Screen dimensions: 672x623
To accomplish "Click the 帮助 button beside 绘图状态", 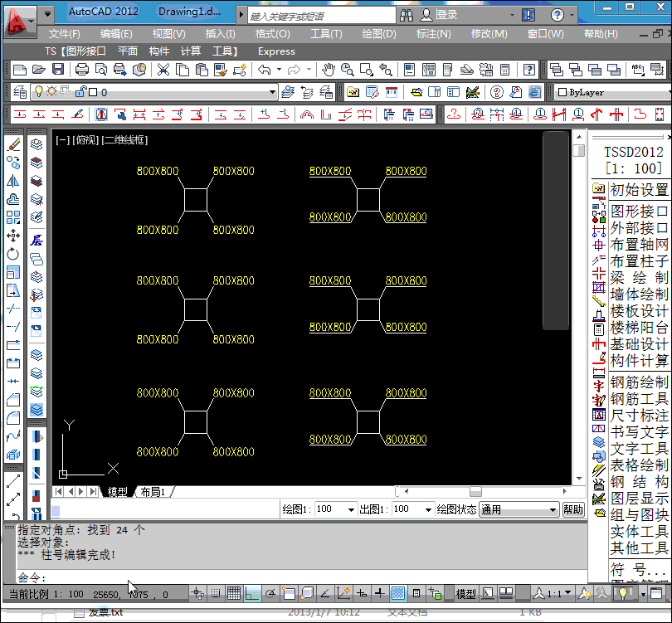I will [573, 509].
